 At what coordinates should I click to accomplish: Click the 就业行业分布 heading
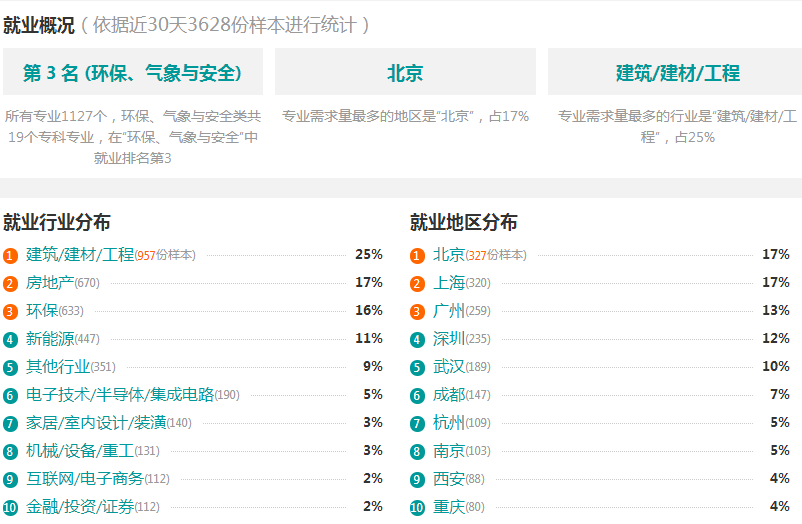(57, 223)
